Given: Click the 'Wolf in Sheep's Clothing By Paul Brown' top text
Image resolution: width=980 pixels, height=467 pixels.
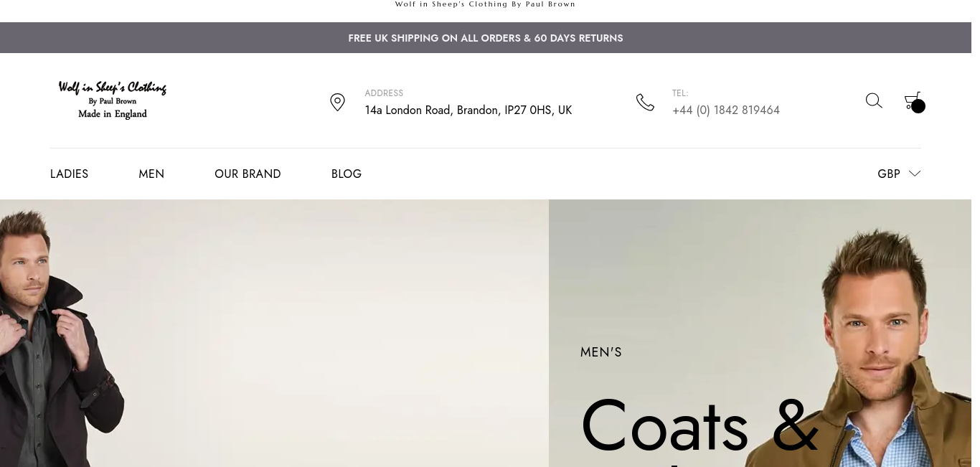Looking at the screenshot, I should (486, 4).
